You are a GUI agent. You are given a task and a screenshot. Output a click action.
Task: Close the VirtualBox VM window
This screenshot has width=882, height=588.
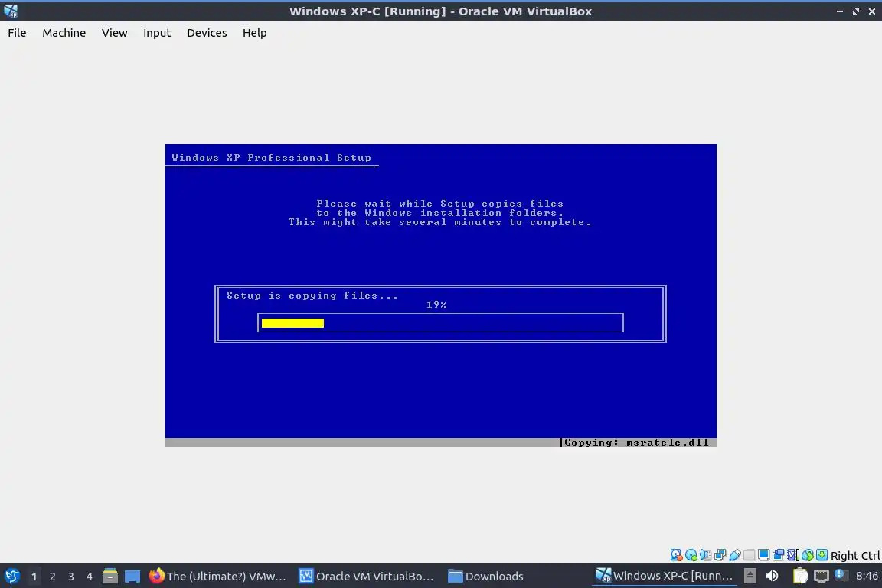872,11
